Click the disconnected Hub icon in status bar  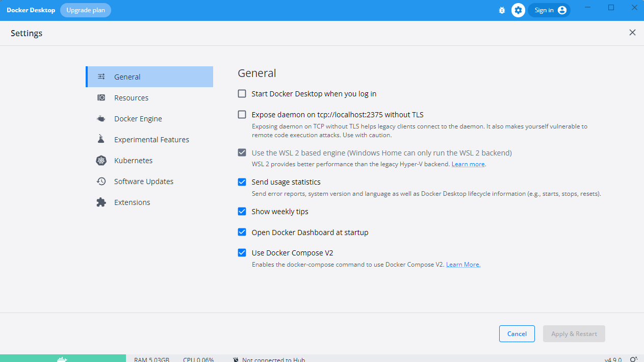pos(235,359)
